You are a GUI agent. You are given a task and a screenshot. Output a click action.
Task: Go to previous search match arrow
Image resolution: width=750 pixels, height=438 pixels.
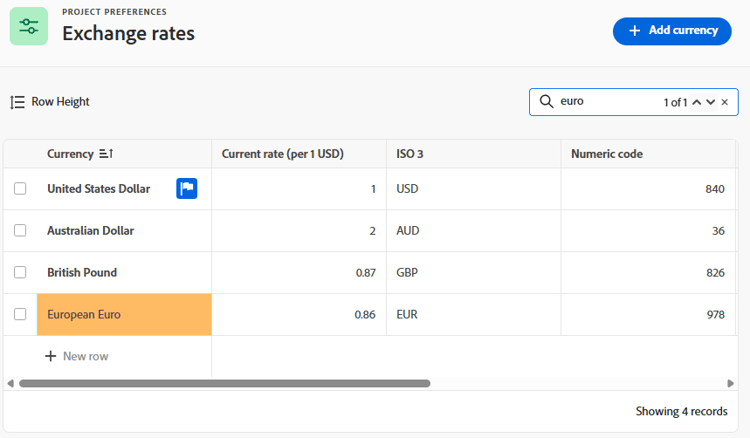coord(697,102)
